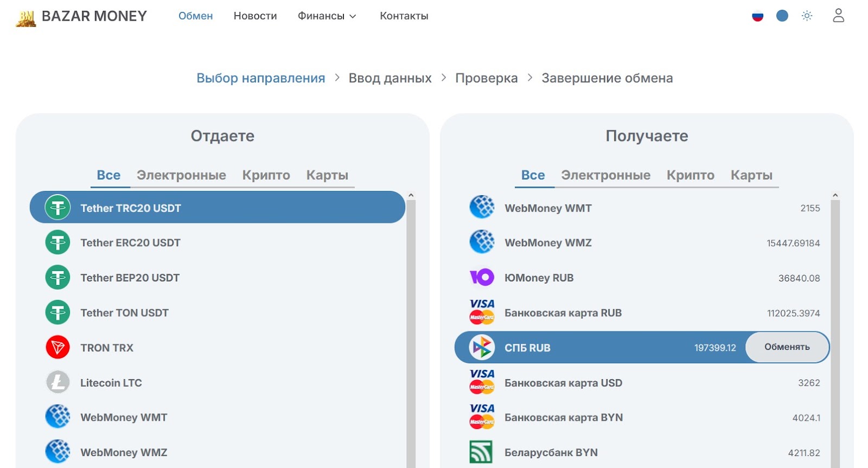Click the СПБ RUB colorful icon
The height and width of the screenshot is (468, 868).
pyautogui.click(x=482, y=348)
